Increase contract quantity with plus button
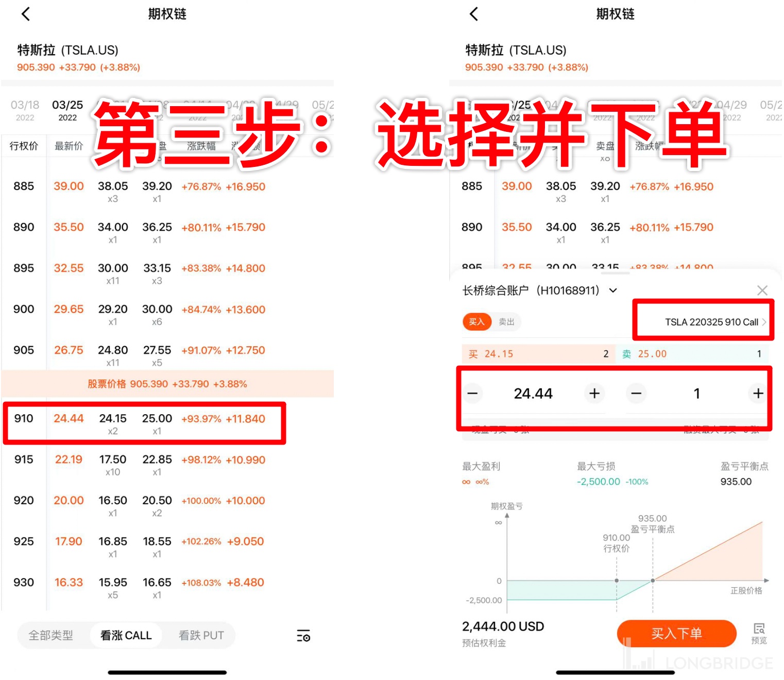The image size is (784, 680). (758, 394)
